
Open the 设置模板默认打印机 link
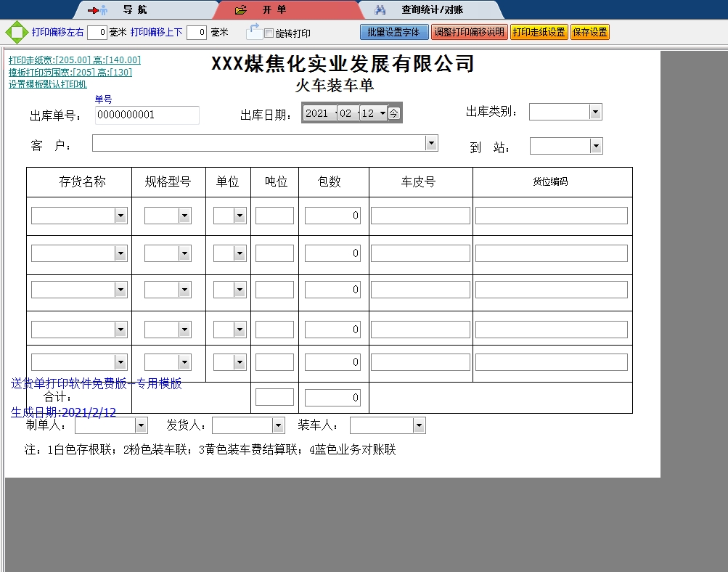(48, 84)
